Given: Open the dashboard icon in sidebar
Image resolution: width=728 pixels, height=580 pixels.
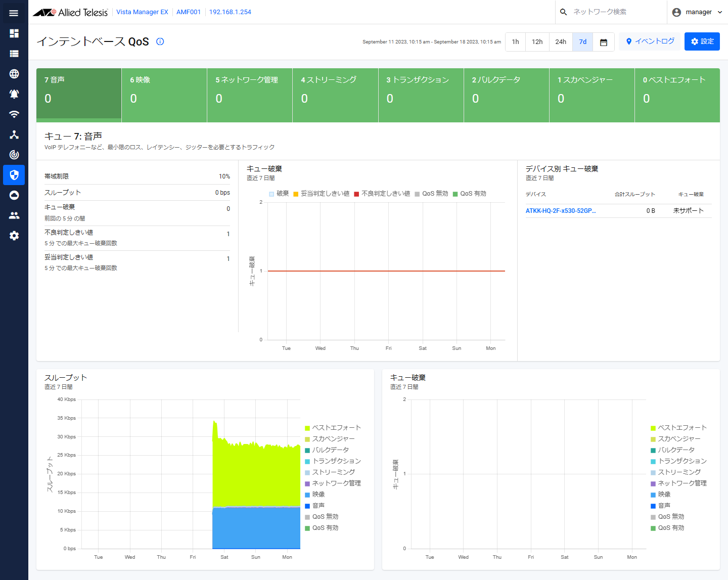Looking at the screenshot, I should point(14,33).
